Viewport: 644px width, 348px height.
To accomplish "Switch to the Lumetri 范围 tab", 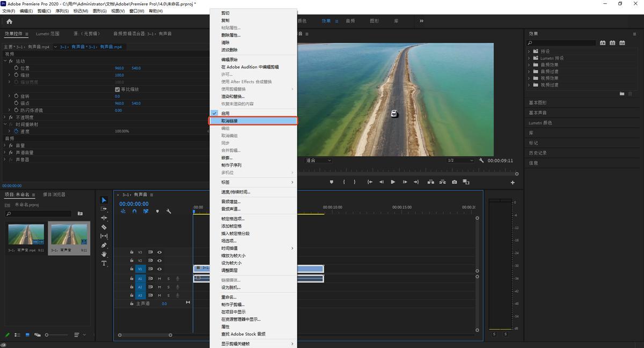I will (x=48, y=34).
